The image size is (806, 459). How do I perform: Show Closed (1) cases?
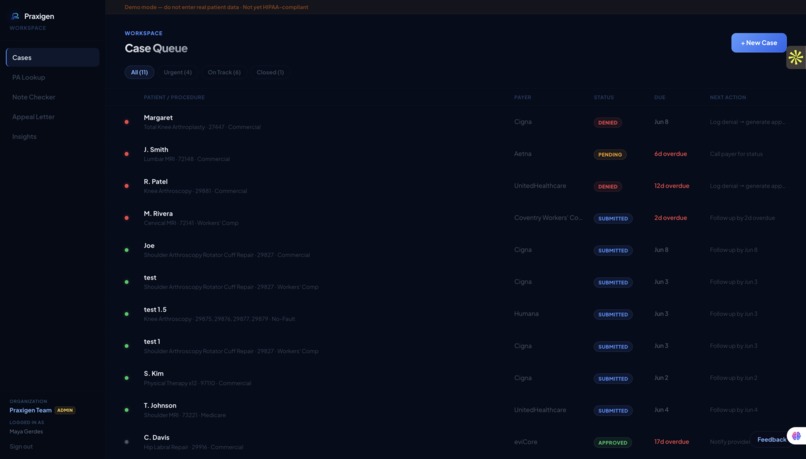point(270,72)
